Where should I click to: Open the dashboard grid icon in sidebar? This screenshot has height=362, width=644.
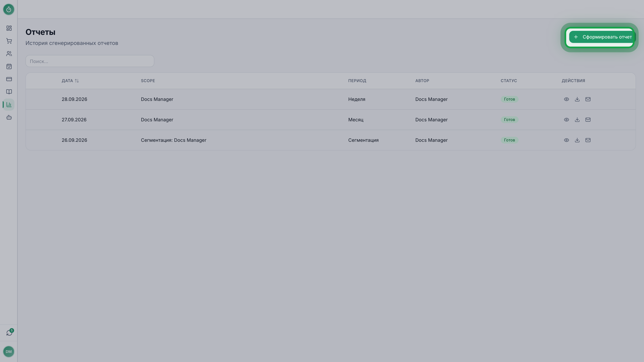tap(9, 28)
